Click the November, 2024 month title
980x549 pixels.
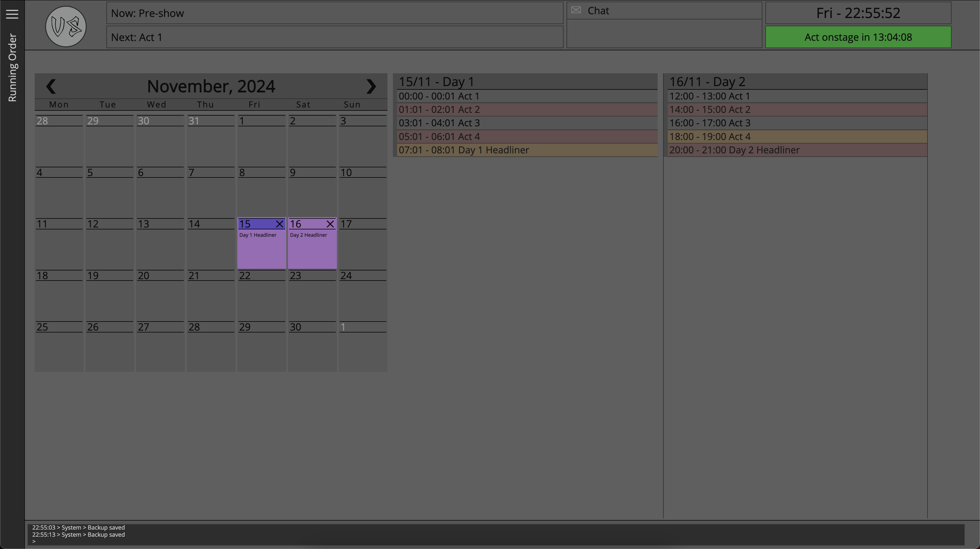(x=211, y=86)
